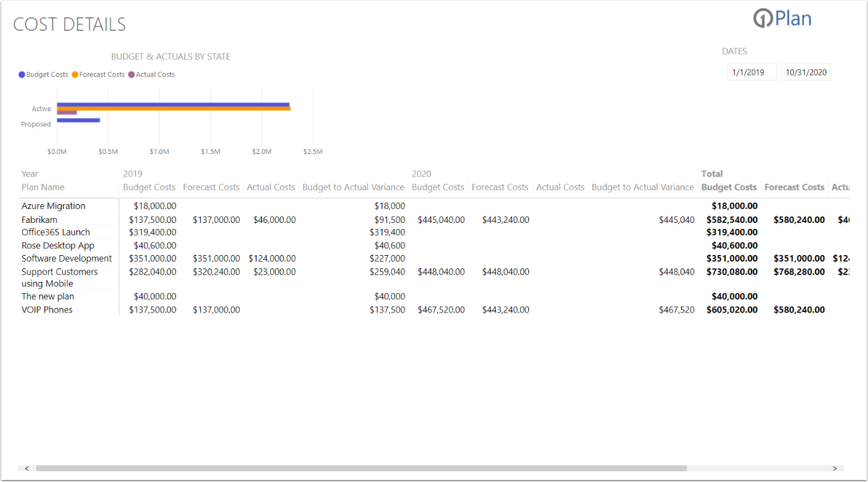868x482 pixels.
Task: Click the OnePlan logo
Action: (782, 19)
